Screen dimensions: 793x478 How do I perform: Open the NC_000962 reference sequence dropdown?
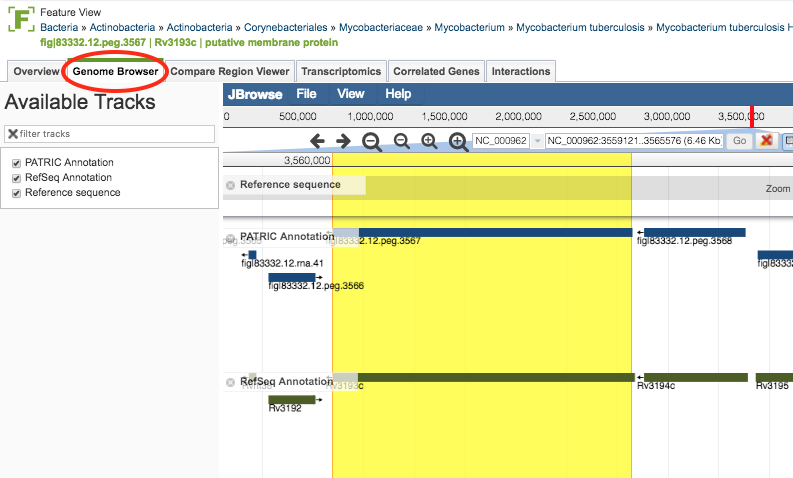[537, 141]
